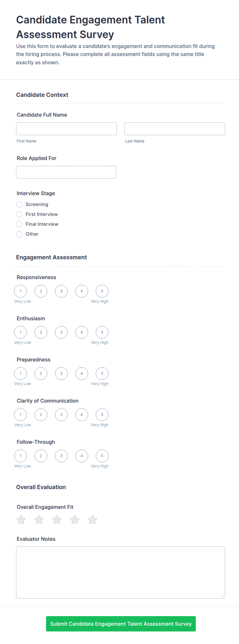Rate Follow-Through as 1
The image size is (239, 644).
pyautogui.click(x=21, y=456)
